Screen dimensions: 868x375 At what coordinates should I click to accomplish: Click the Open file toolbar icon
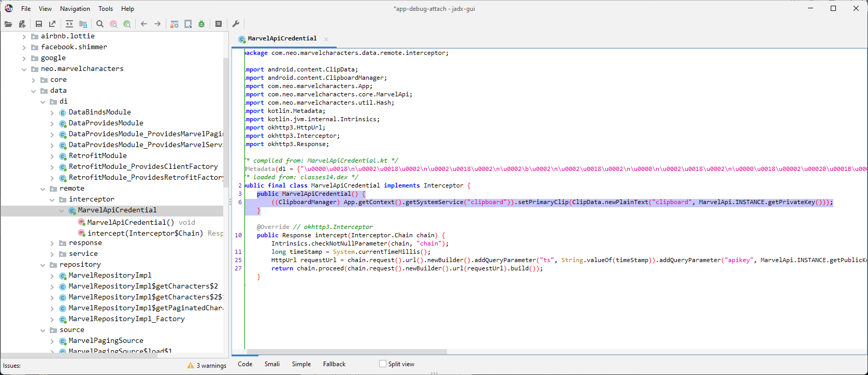pyautogui.click(x=8, y=24)
